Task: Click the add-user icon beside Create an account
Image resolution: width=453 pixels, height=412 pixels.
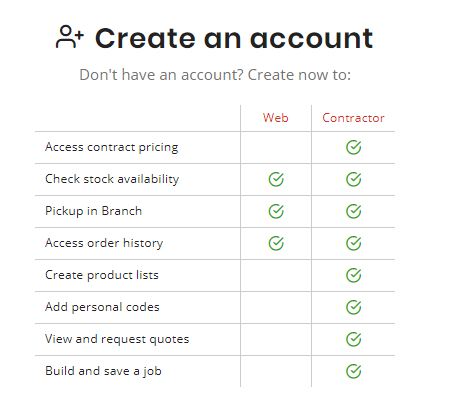Action: (x=70, y=37)
